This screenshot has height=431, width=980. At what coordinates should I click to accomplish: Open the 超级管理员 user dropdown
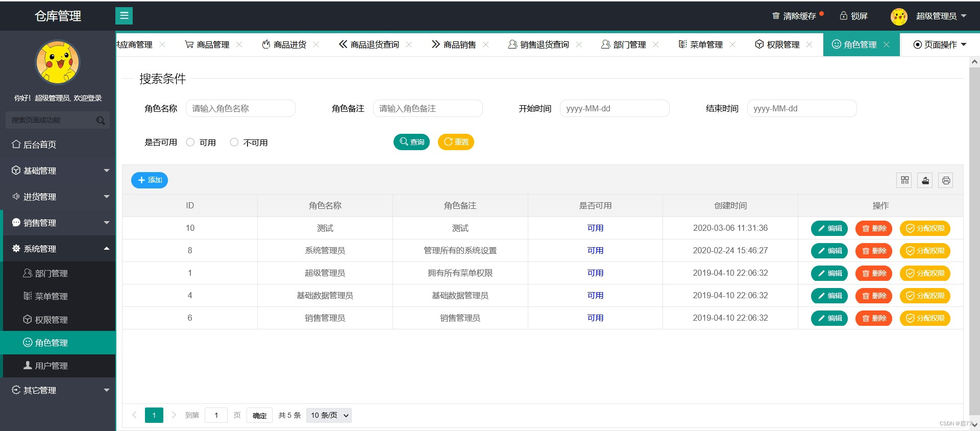click(x=941, y=16)
